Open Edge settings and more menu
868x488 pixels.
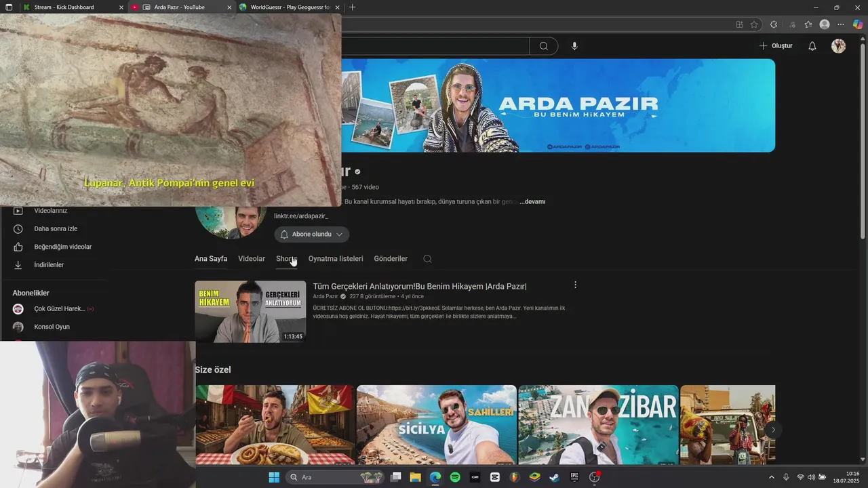[x=841, y=24]
